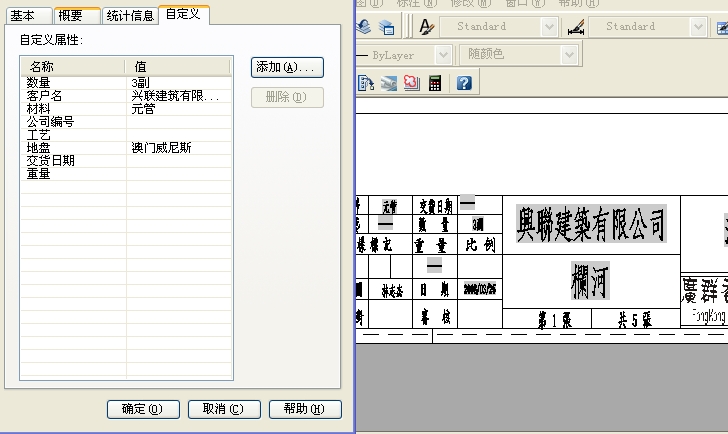The height and width of the screenshot is (434, 728).
Task: Click the dialog 帮助(H) button
Action: point(305,409)
